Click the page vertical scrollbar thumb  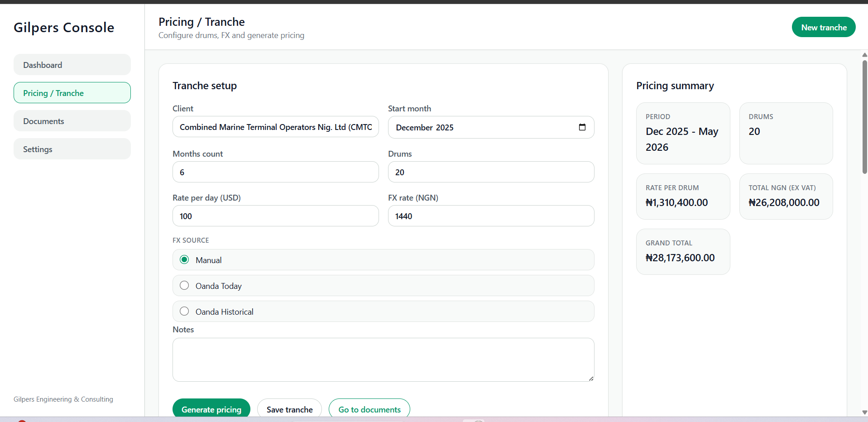click(x=864, y=118)
